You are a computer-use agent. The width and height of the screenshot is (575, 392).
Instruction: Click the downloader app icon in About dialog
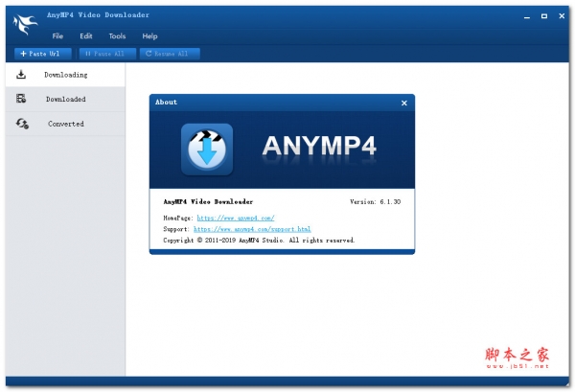207,150
